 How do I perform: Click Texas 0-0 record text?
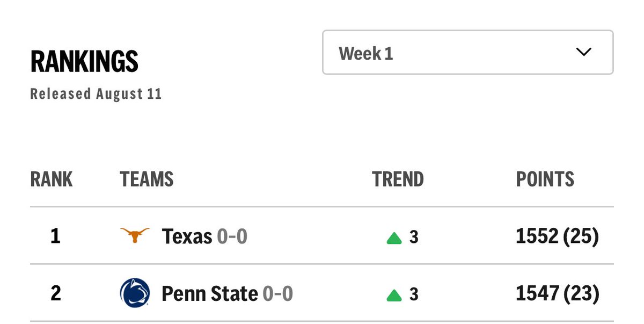click(232, 236)
